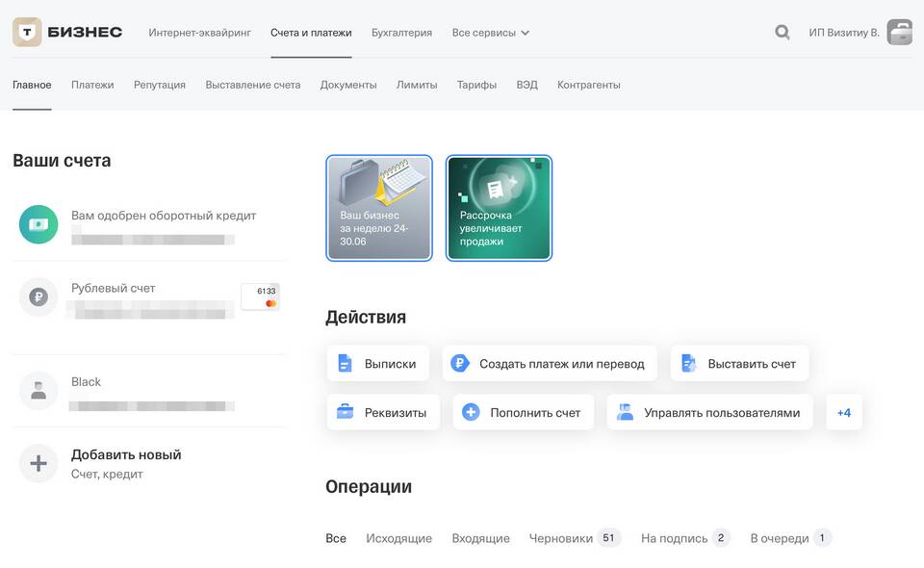Screen dimensions: 924x568
Task: Open the ВЭД tab
Action: [x=526, y=85]
